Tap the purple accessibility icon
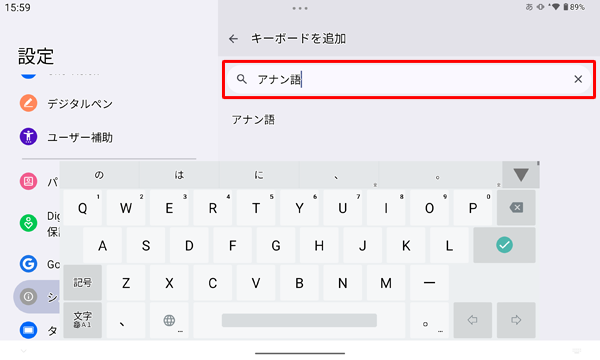600x360 pixels. (28, 136)
